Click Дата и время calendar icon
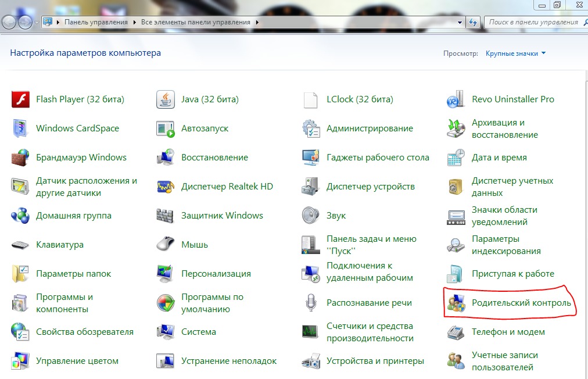This screenshot has width=588, height=379. [x=456, y=158]
